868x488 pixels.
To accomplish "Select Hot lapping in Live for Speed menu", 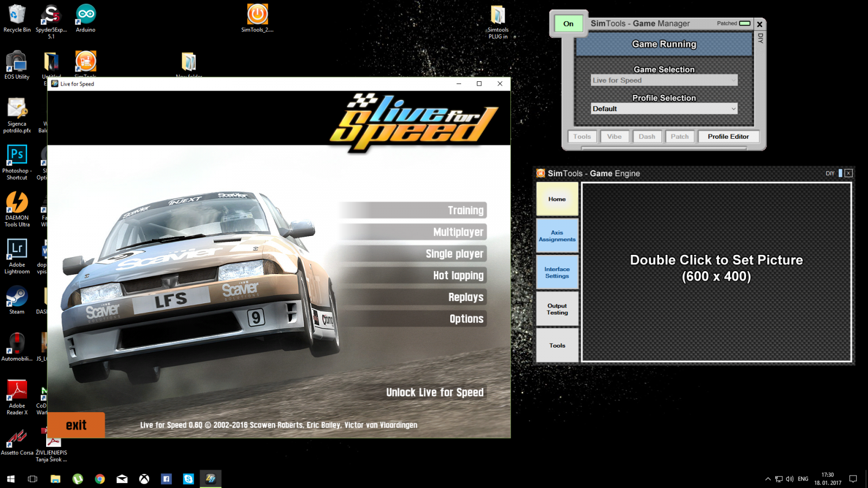I will [x=413, y=275].
